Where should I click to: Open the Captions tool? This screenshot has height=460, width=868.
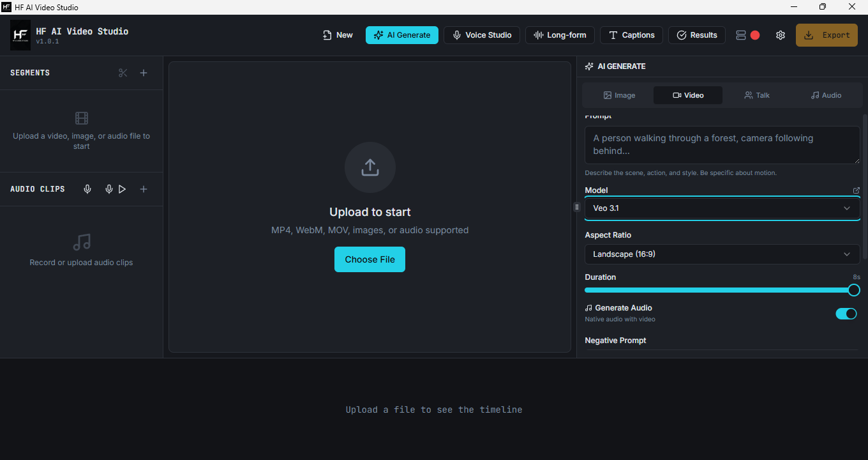pos(631,35)
